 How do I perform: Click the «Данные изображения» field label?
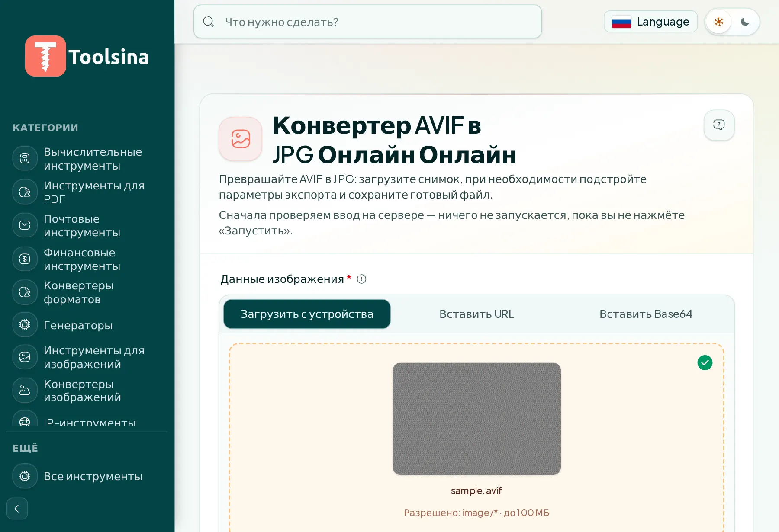pos(282,279)
